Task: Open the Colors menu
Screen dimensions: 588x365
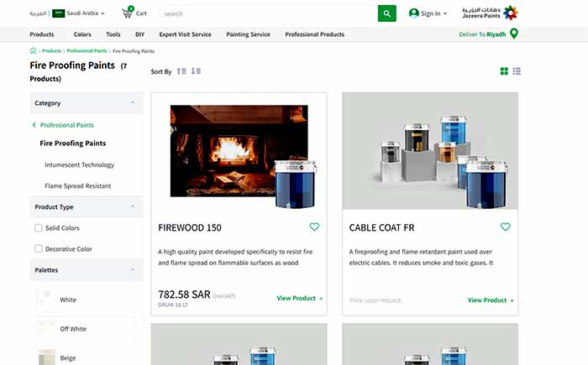Action: click(x=82, y=34)
